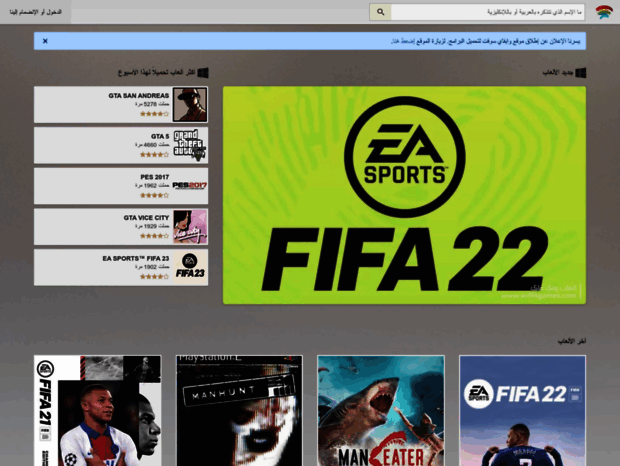Click the search magnifier button
620x466 pixels.
(x=380, y=12)
